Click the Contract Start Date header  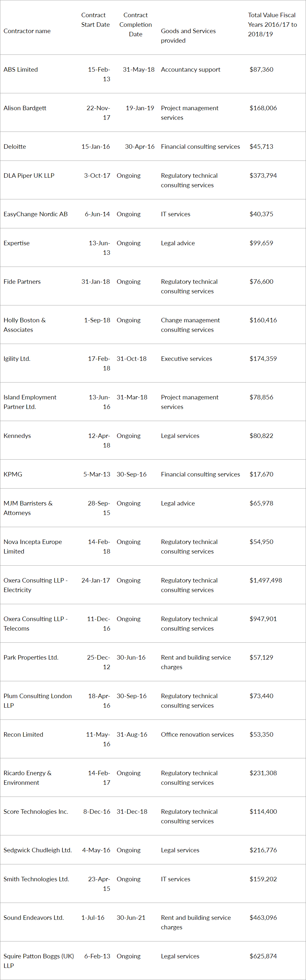tap(95, 20)
